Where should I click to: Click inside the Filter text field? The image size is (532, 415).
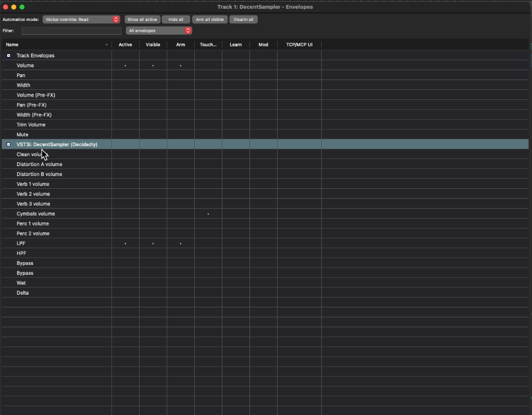pos(71,31)
